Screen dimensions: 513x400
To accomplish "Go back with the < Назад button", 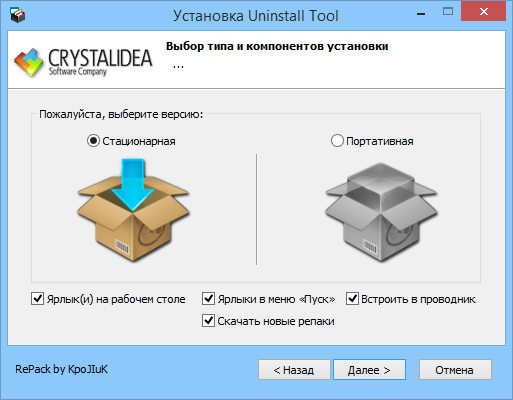I will pos(294,370).
